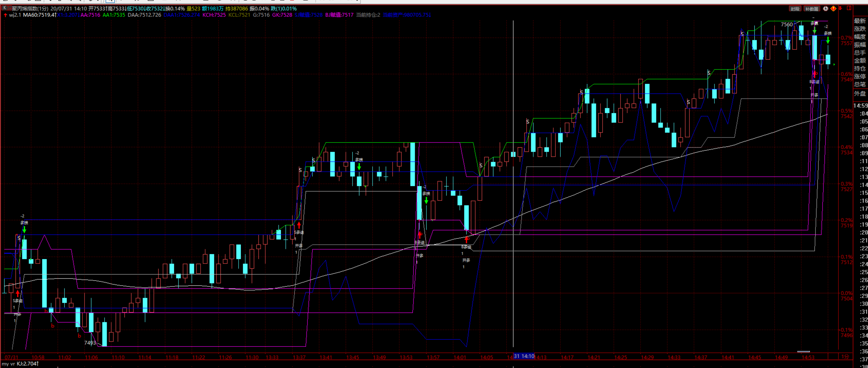This screenshot has width=868, height=368.
Task: Click the BJ赋值:7517 indicator value
Action: 339,15
